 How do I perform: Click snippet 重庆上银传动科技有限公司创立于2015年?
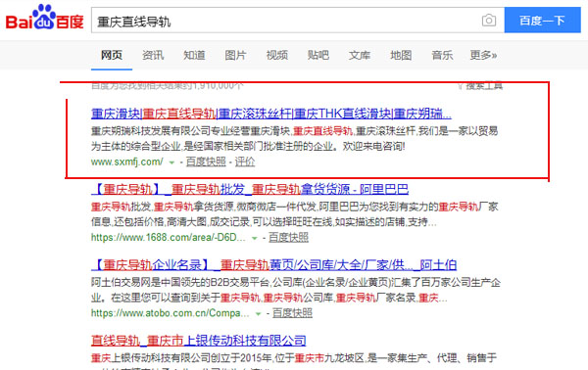coord(181,358)
